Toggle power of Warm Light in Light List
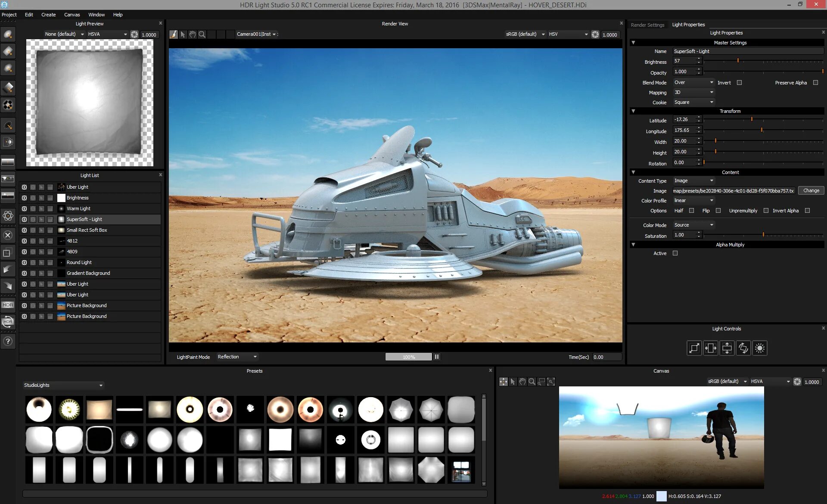The image size is (827, 504). click(x=24, y=208)
